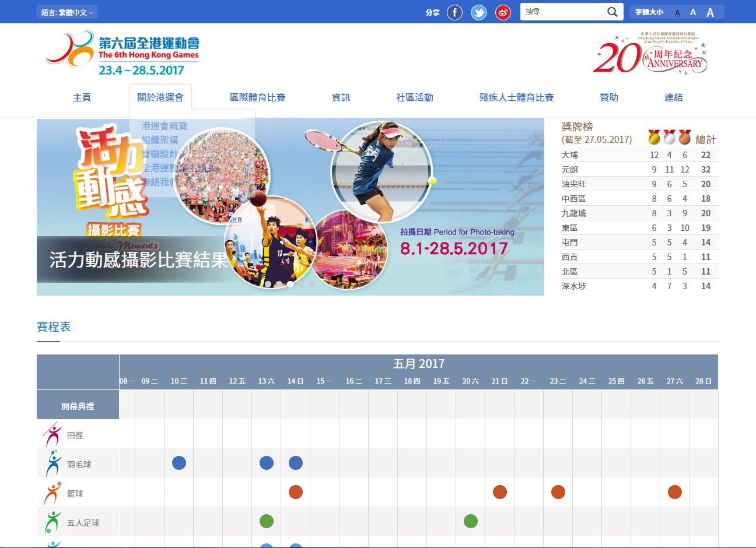Click the 20th Anniversary logo

[650, 54]
